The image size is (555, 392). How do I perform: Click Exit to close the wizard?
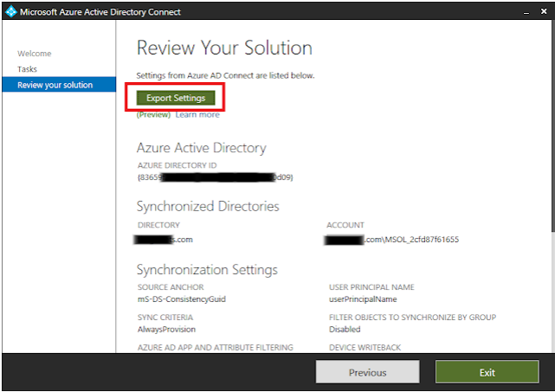pos(487,372)
